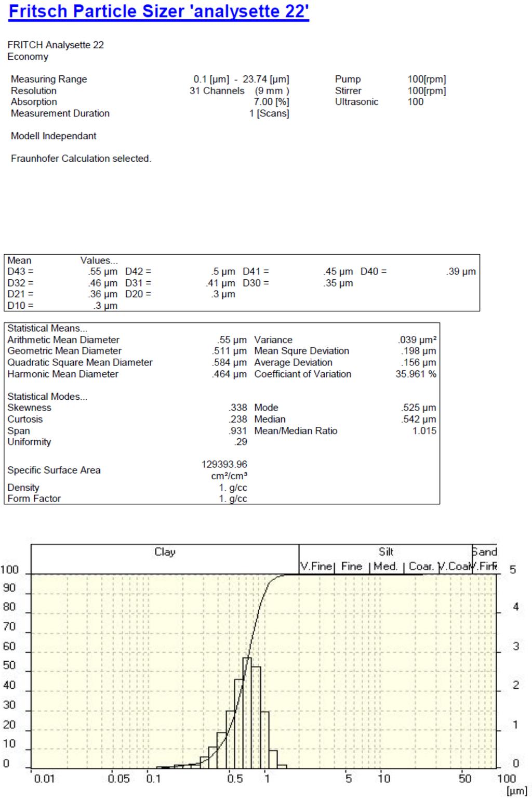Select the 'Resolution' label
The width and height of the screenshot is (532, 799).
click(x=34, y=90)
